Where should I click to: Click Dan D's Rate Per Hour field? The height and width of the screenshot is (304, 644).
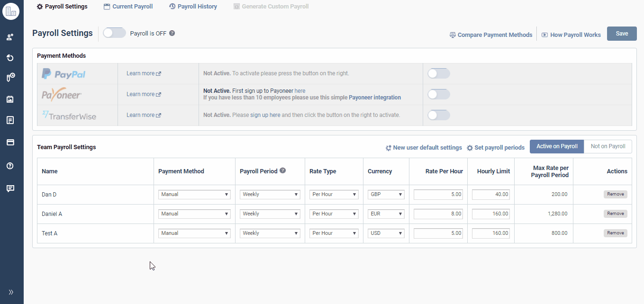[x=438, y=194]
